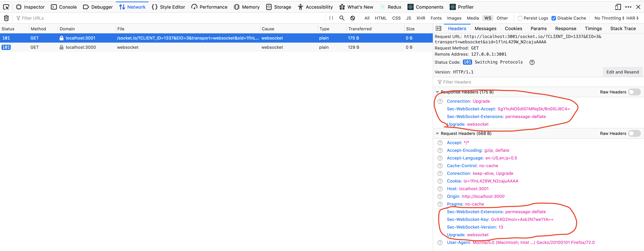
Task: Uncheck the Disable Cache option
Action: [554, 18]
